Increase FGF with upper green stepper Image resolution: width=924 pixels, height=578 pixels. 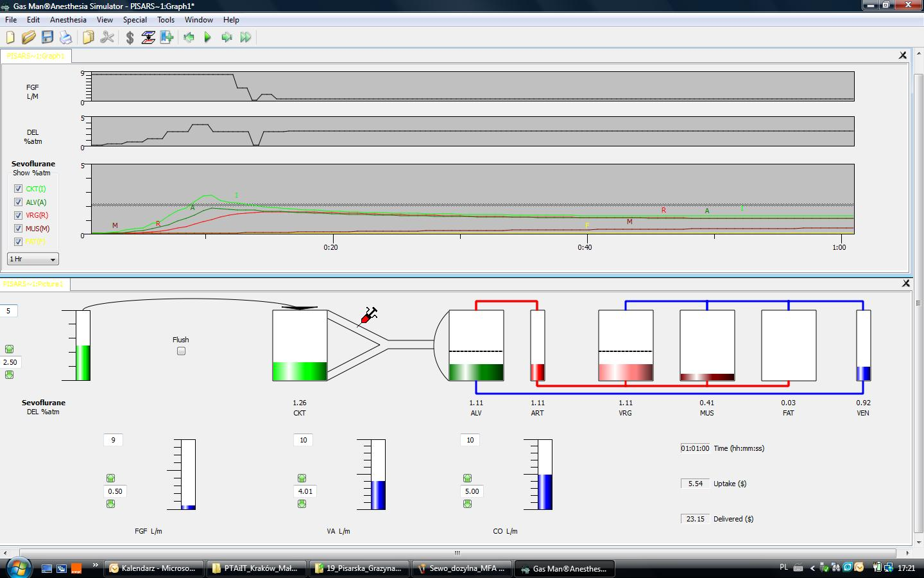110,478
